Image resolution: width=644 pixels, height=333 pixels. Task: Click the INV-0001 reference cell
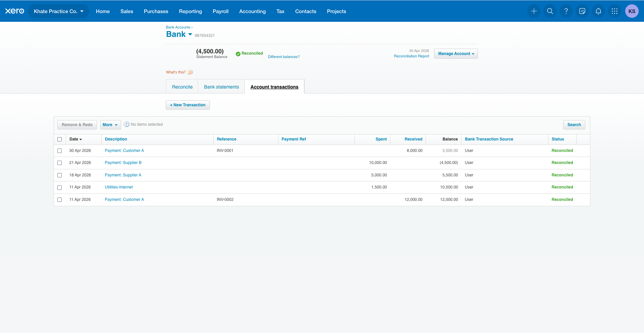(x=225, y=151)
